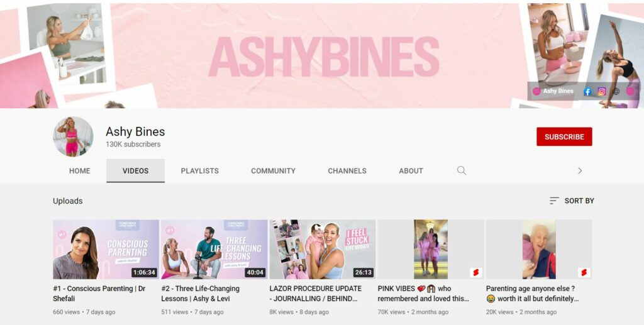Screen dimensions: 644x325
Task: Click the channel search magnifier icon
Action: pos(462,170)
